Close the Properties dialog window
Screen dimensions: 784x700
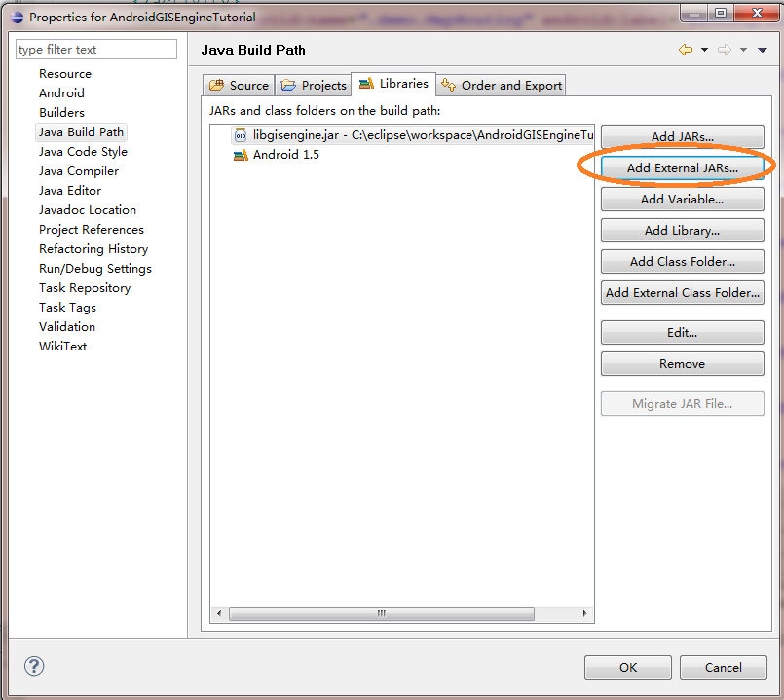point(758,13)
